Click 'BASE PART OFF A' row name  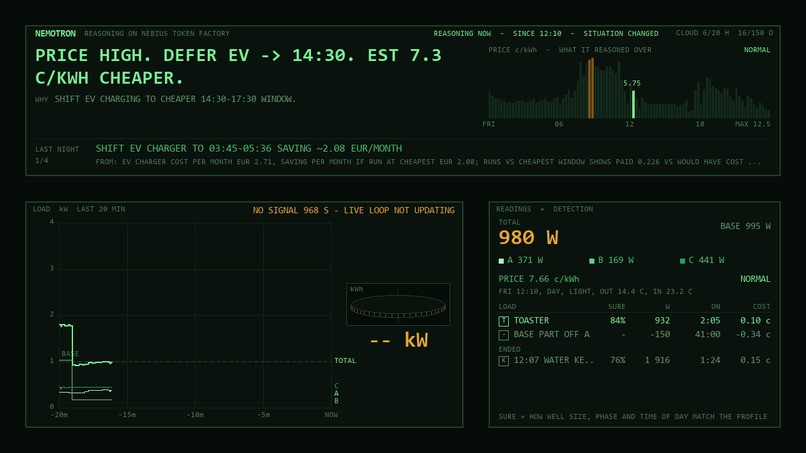click(551, 334)
